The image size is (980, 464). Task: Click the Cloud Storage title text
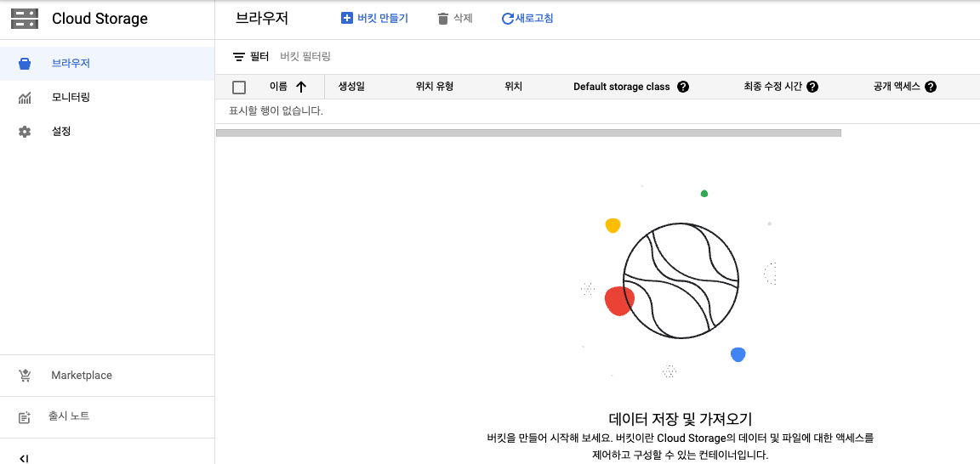100,19
